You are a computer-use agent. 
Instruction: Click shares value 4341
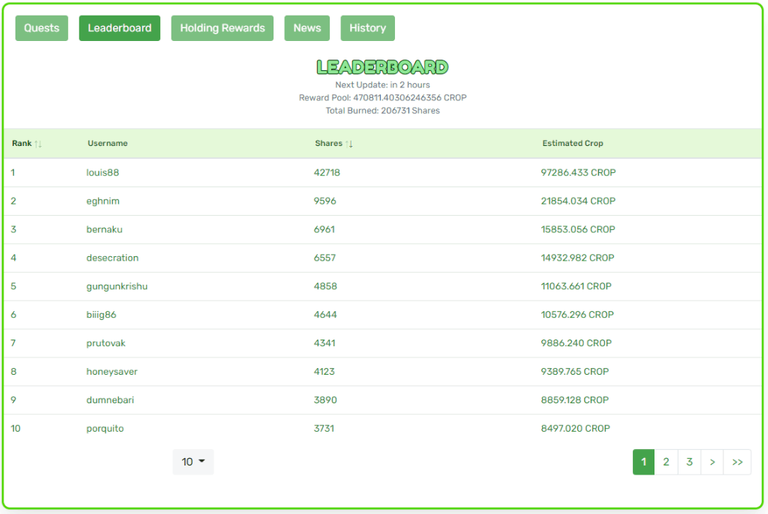point(325,343)
